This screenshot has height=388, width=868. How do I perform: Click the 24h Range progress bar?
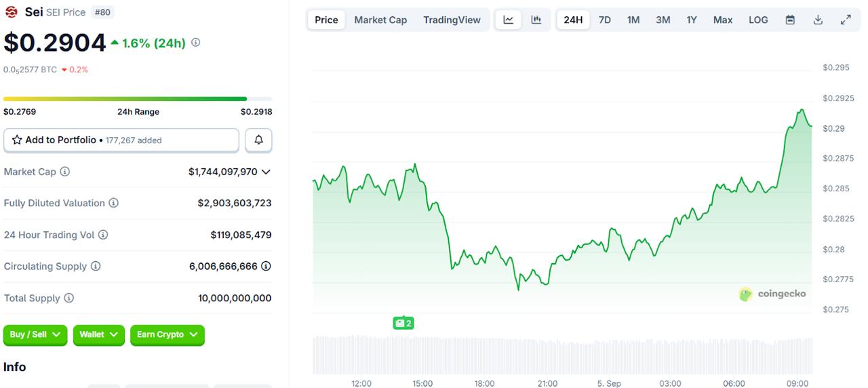coord(138,99)
